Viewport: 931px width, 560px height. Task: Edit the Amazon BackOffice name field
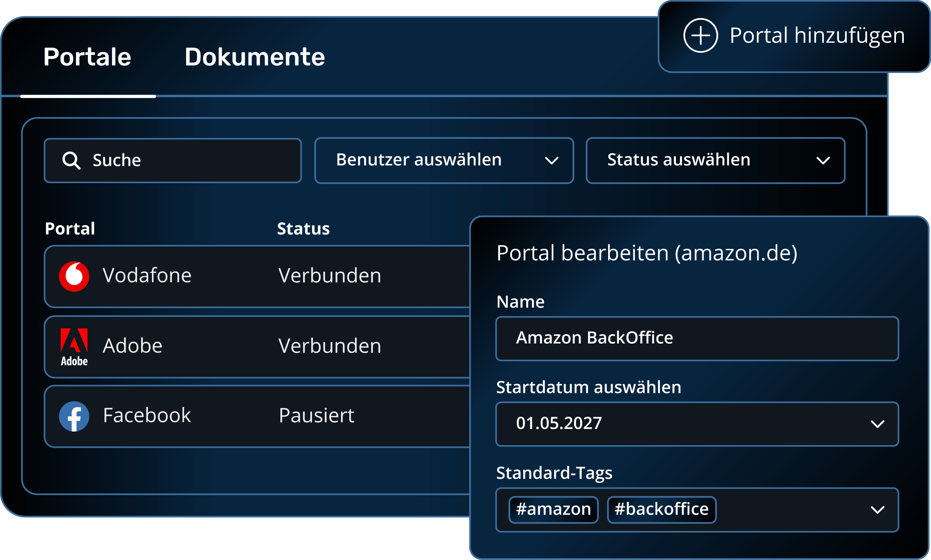coord(697,338)
